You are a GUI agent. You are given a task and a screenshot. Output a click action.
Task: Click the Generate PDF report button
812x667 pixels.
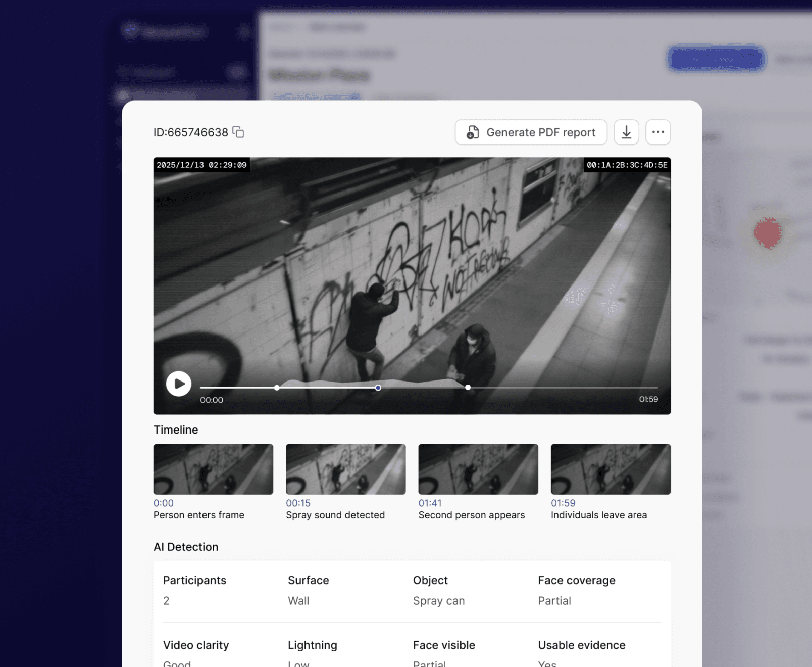coord(531,132)
